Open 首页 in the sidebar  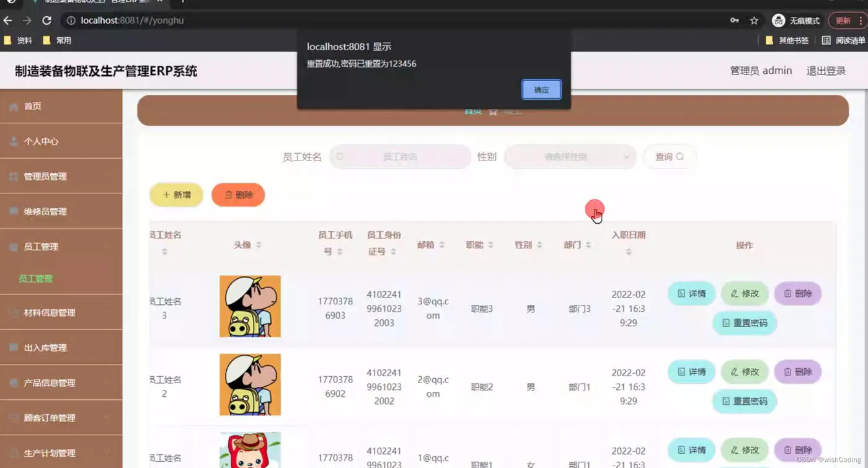pos(61,107)
